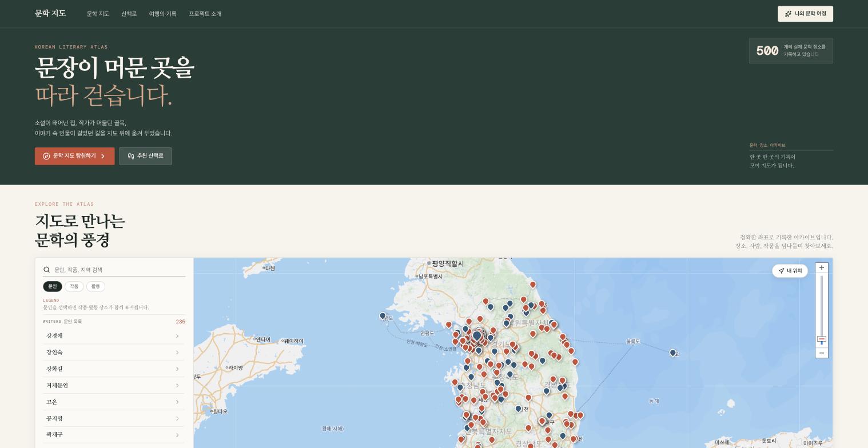Click the 평양직할시 map label
Viewport: 868px width, 448px height.
pos(448,263)
